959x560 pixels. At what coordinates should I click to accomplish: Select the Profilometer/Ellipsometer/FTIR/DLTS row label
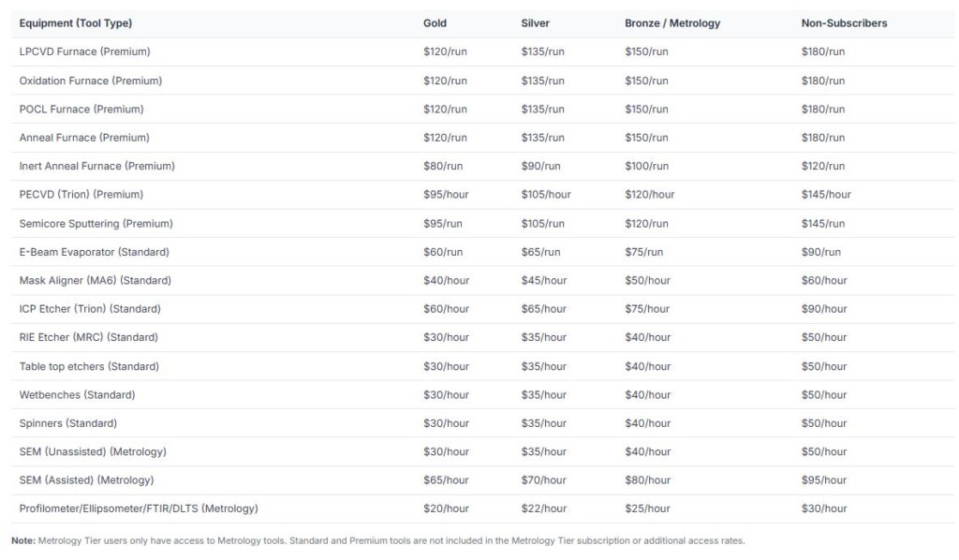[x=139, y=508]
